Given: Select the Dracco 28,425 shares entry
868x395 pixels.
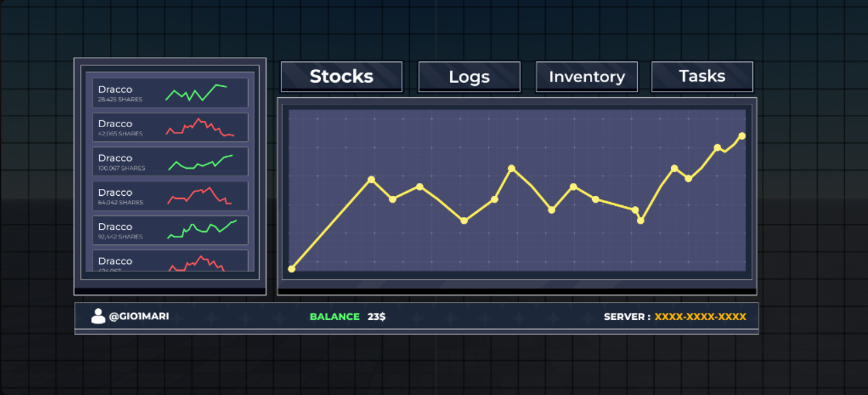Looking at the screenshot, I should pos(171,93).
